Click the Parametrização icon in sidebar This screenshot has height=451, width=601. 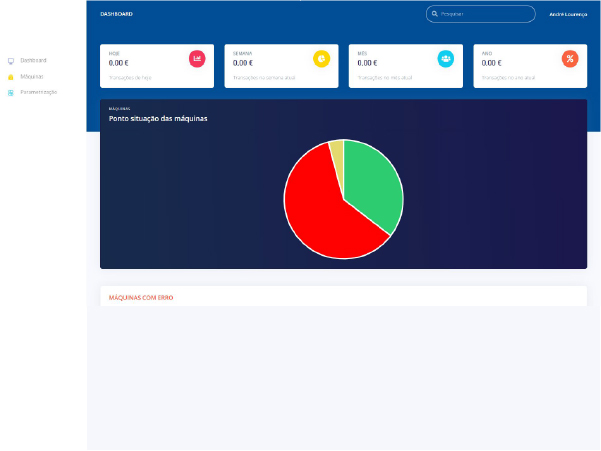(x=10, y=92)
